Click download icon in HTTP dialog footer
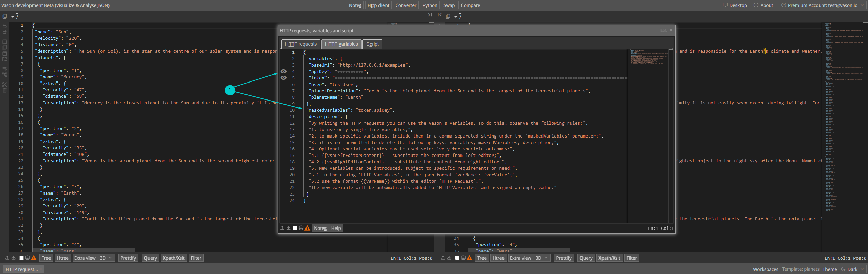Viewport: 868px width, 274px height. [x=289, y=228]
